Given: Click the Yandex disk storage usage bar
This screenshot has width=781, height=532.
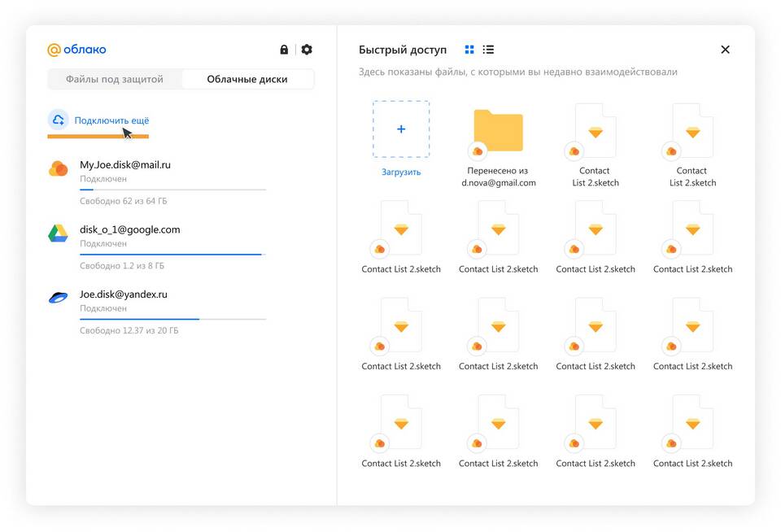Looking at the screenshot, I should (x=172, y=319).
